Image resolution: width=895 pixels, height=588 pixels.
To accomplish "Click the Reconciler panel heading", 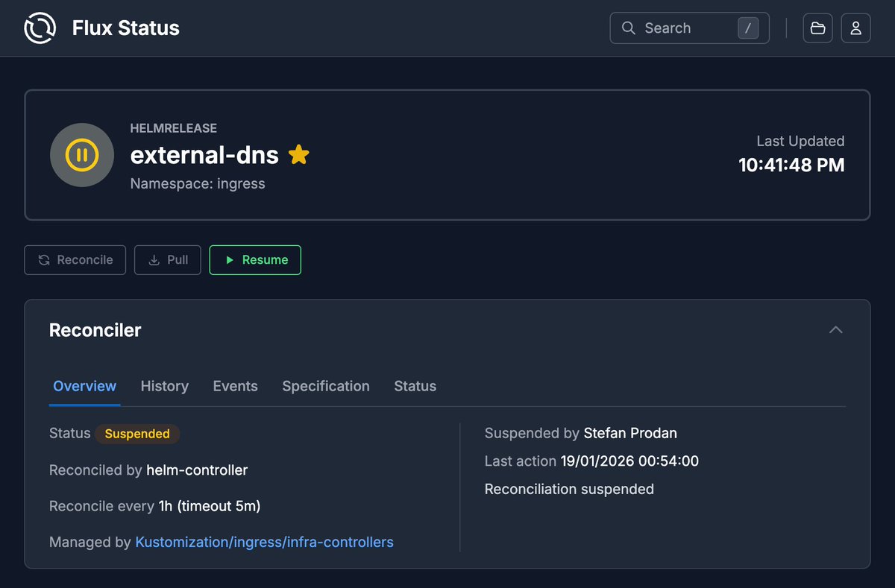I will coord(95,330).
